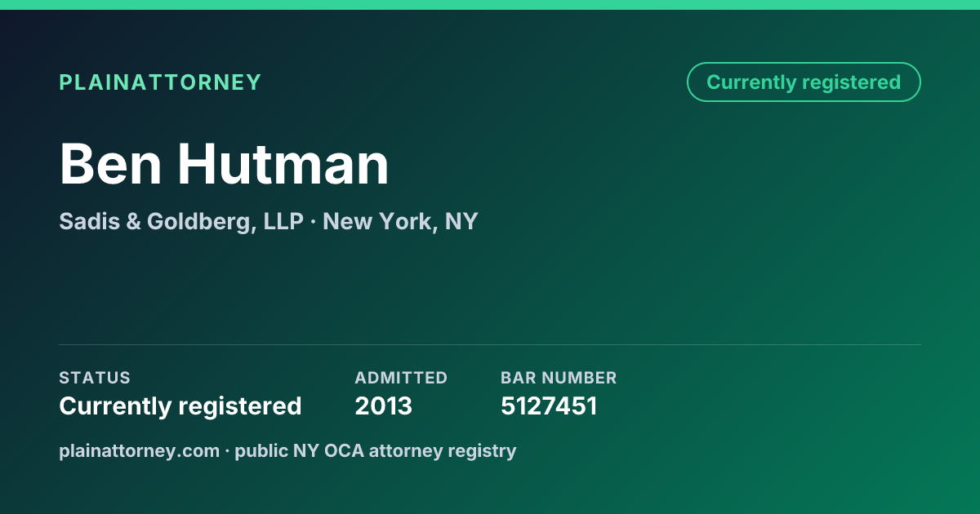Viewport: 980px width, 514px height.
Task: Click the admission year 2013
Action: tap(384, 406)
